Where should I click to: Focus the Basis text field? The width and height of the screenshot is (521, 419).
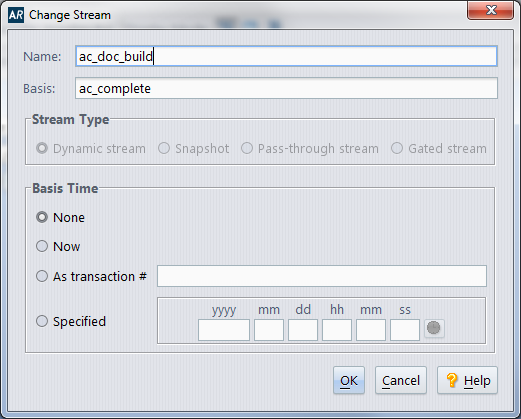[286, 88]
